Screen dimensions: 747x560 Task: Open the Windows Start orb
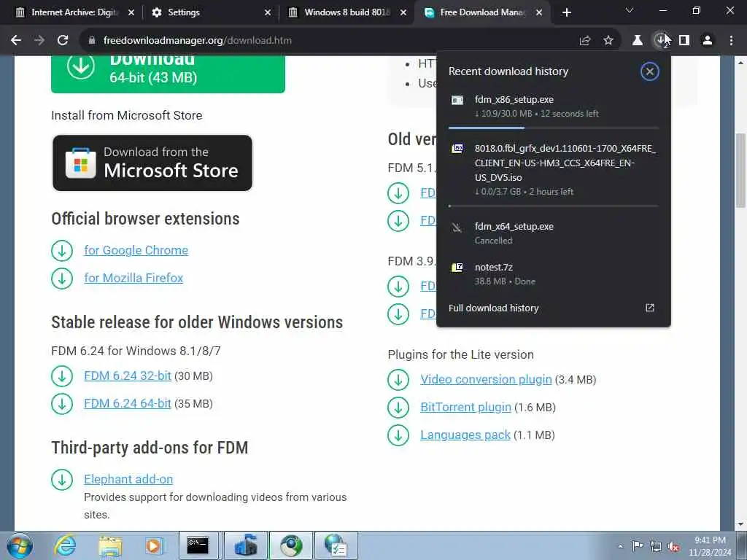20,545
